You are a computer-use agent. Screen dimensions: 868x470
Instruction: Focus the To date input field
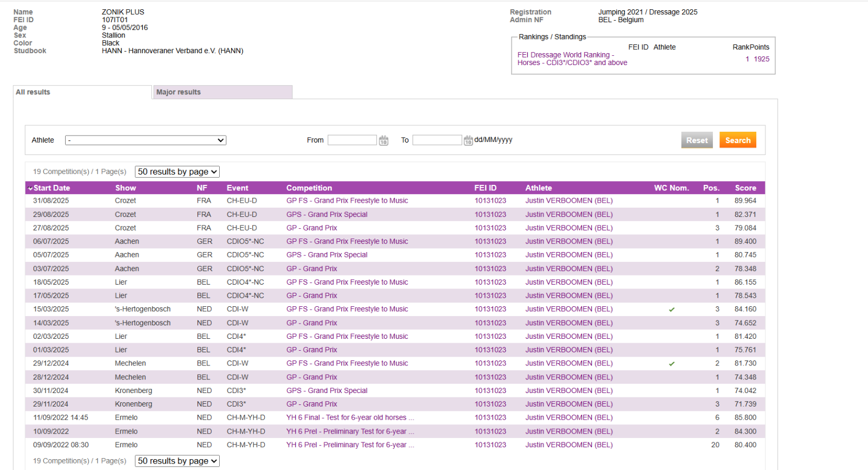437,140
